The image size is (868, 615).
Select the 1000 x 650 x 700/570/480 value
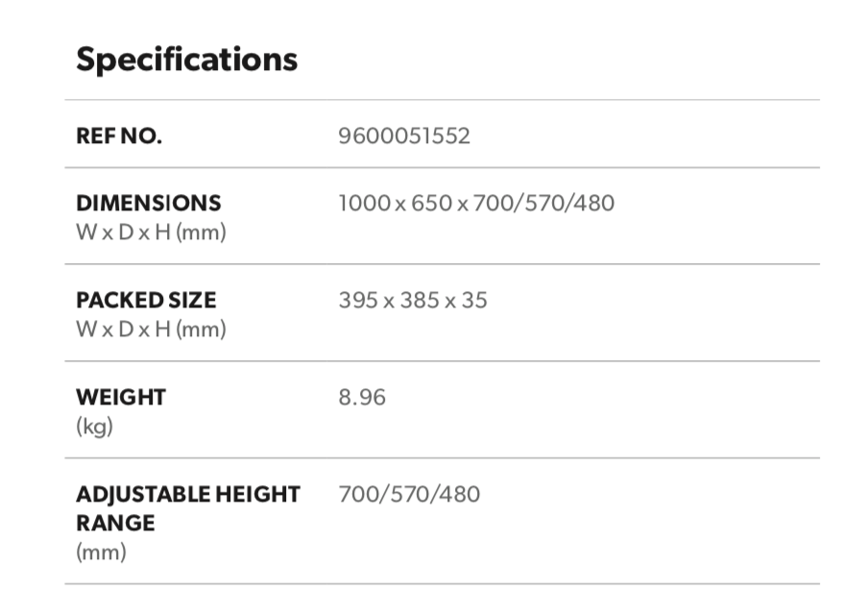pyautogui.click(x=476, y=203)
